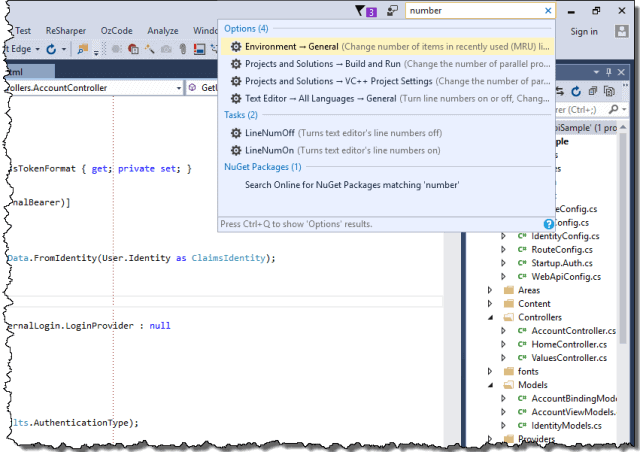This screenshot has width=640, height=452.
Task: Click the find in files folder icon
Action: pyautogui.click(x=83, y=49)
